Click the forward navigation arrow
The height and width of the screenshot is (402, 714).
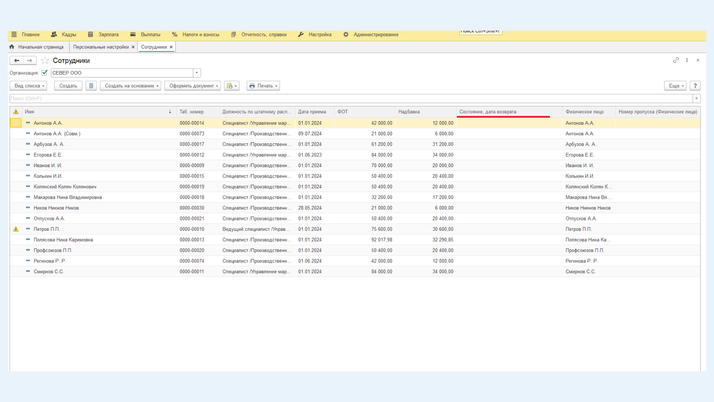coord(30,61)
